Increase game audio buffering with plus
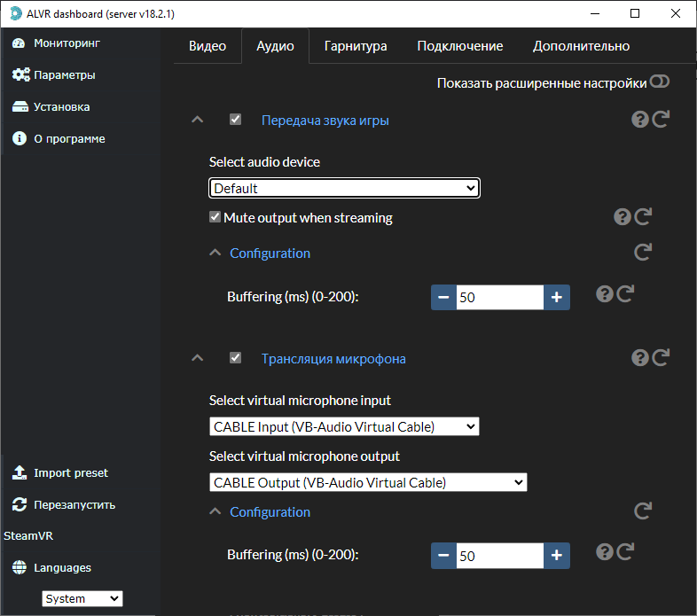This screenshot has height=616, width=697. 557,297
